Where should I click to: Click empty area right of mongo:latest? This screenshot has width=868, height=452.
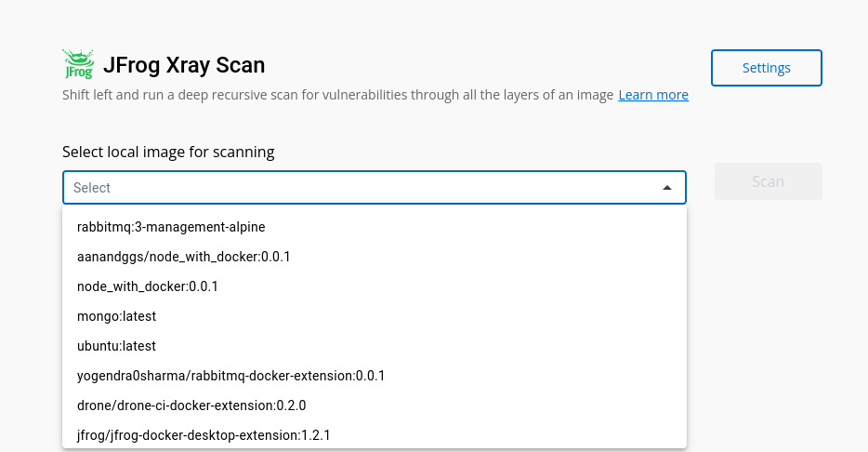point(421,316)
